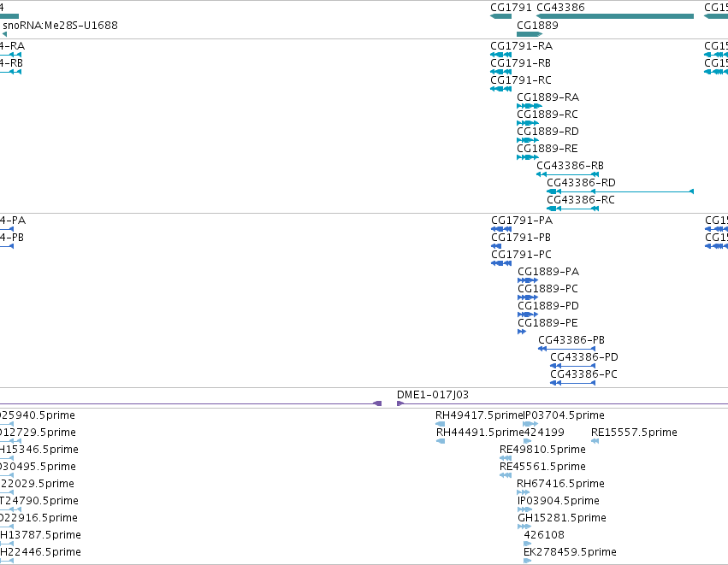This screenshot has width=728, height=565.
Task: Click EST RE45561.5prime
Action: pos(542,467)
